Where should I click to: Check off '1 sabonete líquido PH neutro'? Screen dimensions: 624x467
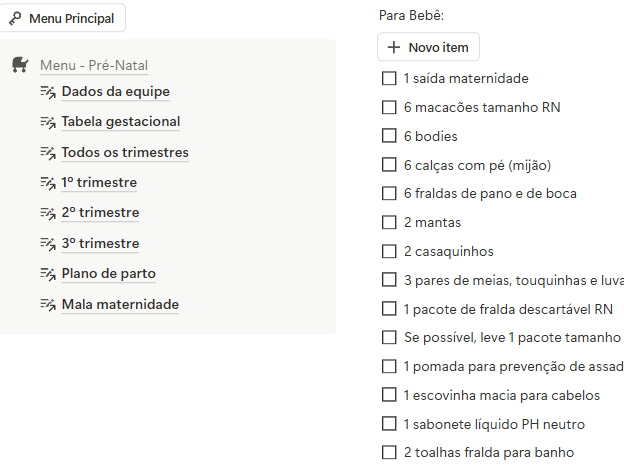click(389, 424)
